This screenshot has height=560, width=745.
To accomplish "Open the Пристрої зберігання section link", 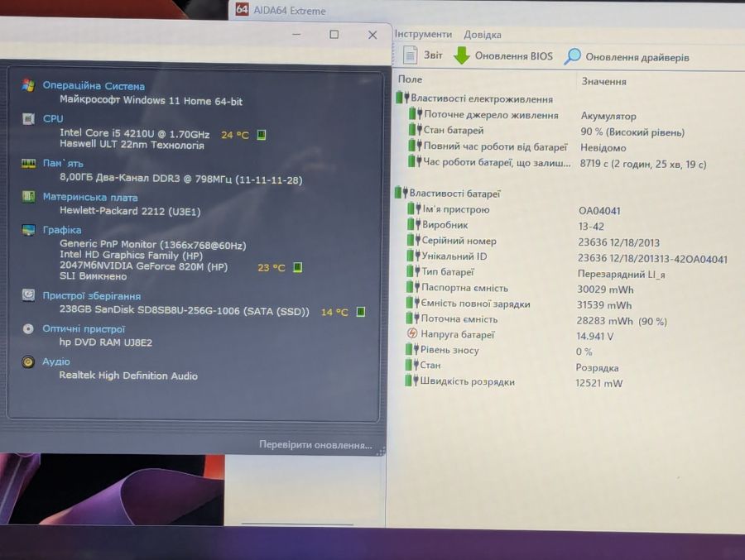I will pos(91,295).
